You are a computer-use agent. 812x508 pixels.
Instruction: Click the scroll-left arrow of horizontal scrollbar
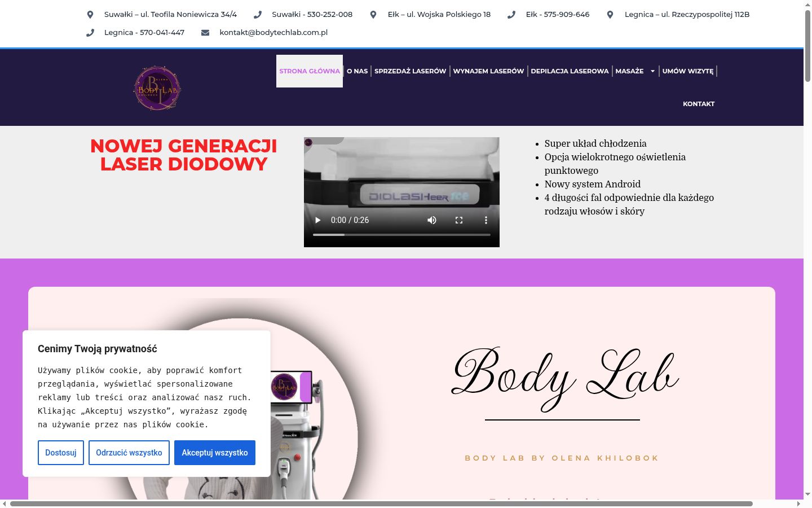pyautogui.click(x=5, y=503)
